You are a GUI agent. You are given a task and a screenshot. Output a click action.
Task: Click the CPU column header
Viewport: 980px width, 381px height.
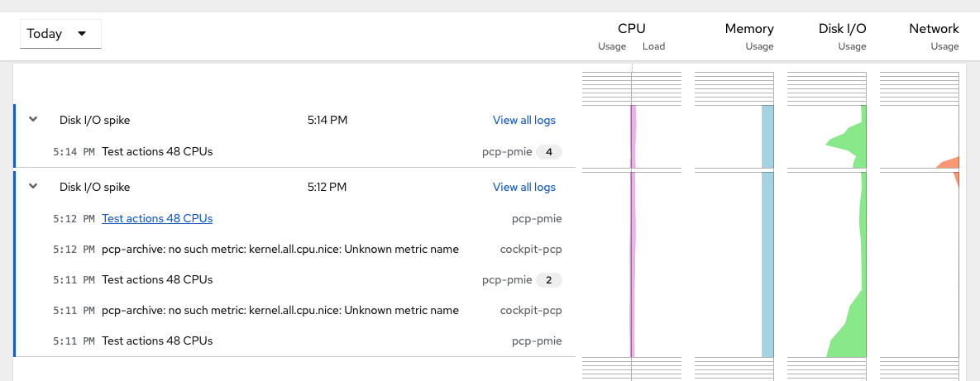[631, 28]
